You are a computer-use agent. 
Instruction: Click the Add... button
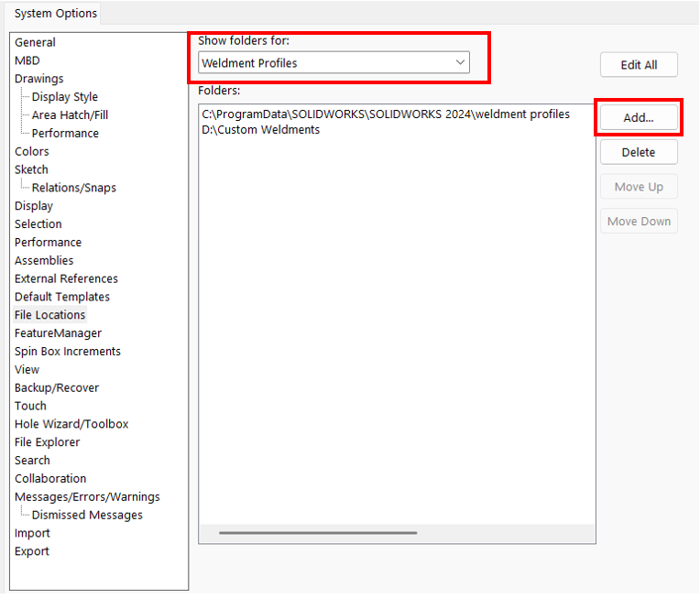pyautogui.click(x=639, y=118)
